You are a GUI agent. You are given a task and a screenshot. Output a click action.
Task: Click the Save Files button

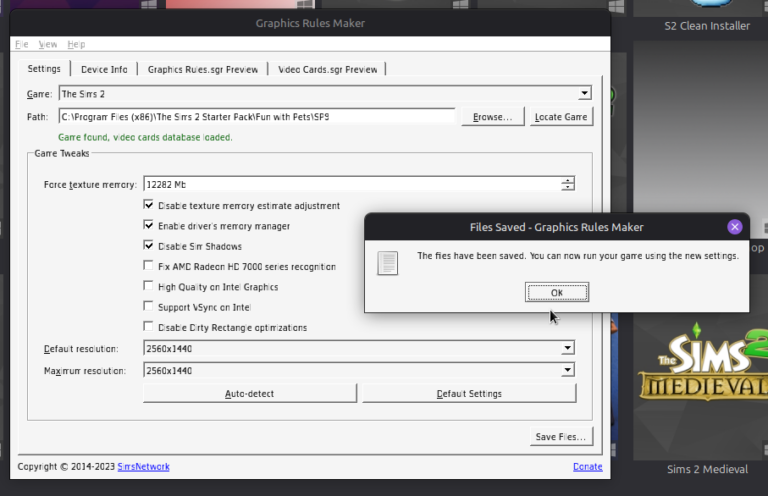click(561, 436)
